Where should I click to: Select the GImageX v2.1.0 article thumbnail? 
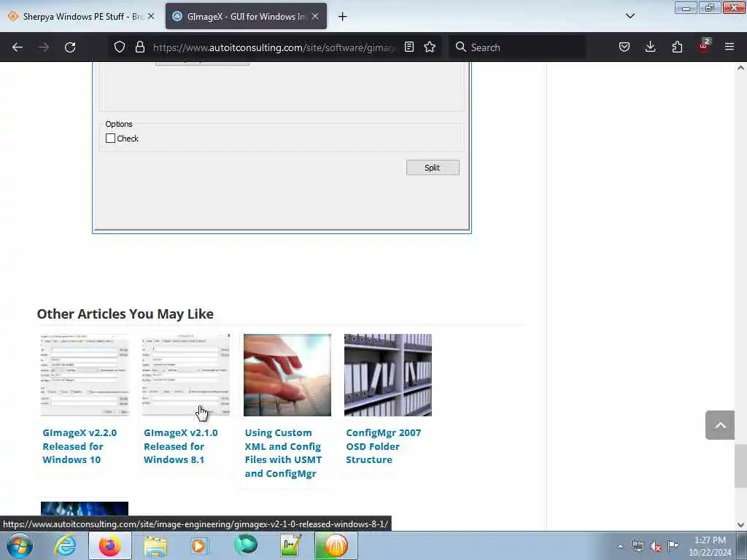pos(186,376)
